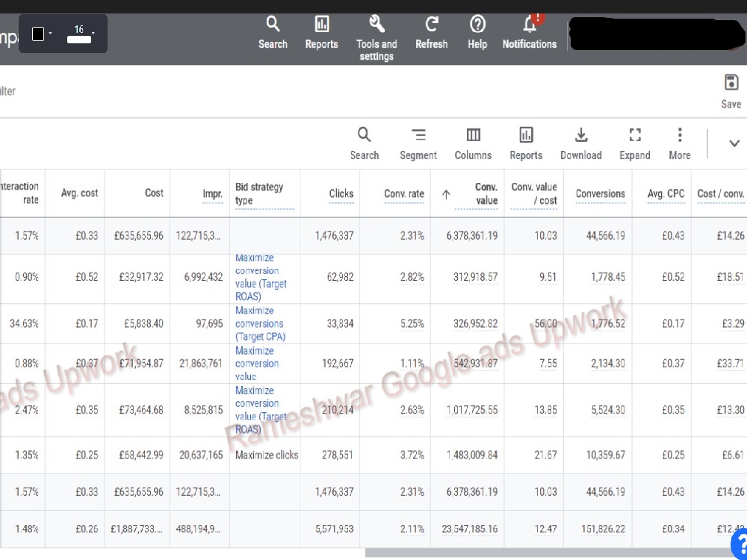Select the Conv. rate cell 5.25%

[x=412, y=323]
